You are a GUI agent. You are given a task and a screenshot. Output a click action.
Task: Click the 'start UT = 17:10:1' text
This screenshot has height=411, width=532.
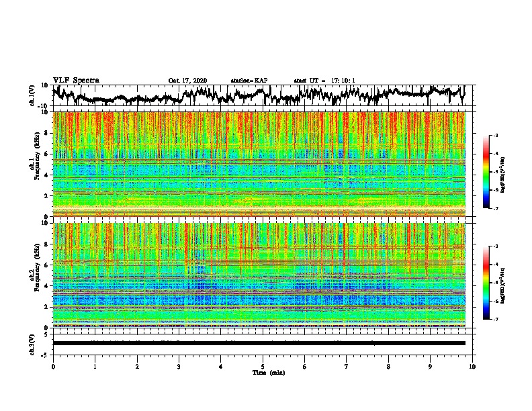[324, 81]
